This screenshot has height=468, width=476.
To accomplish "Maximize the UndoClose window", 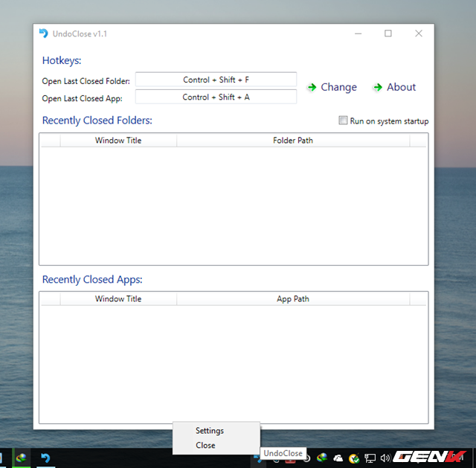I will pos(387,33).
